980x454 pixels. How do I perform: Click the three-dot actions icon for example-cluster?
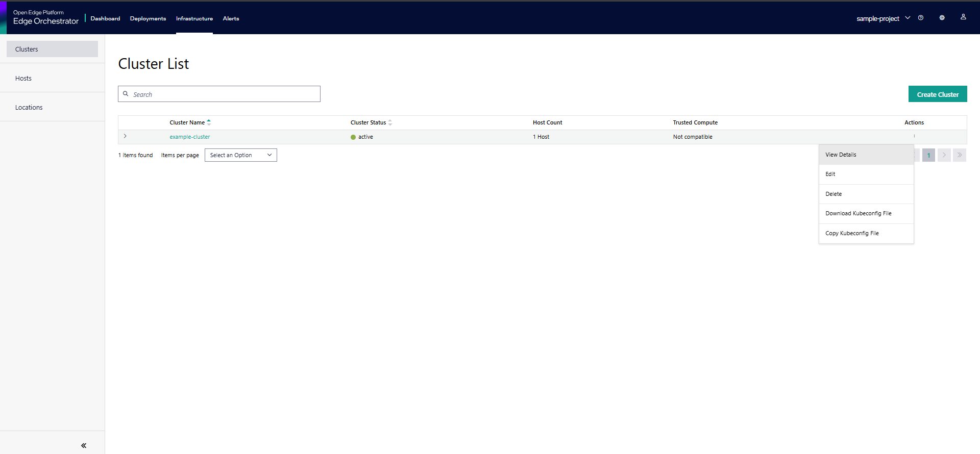coord(914,136)
